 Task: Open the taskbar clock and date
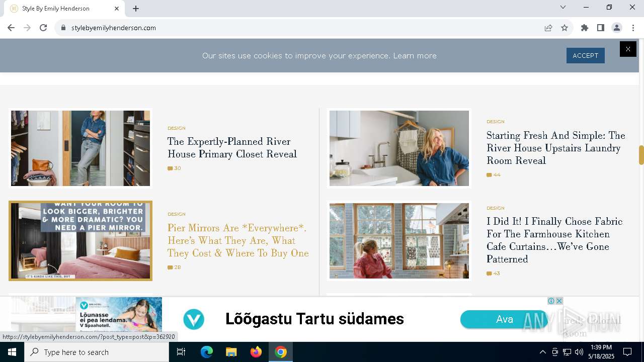[601, 352]
